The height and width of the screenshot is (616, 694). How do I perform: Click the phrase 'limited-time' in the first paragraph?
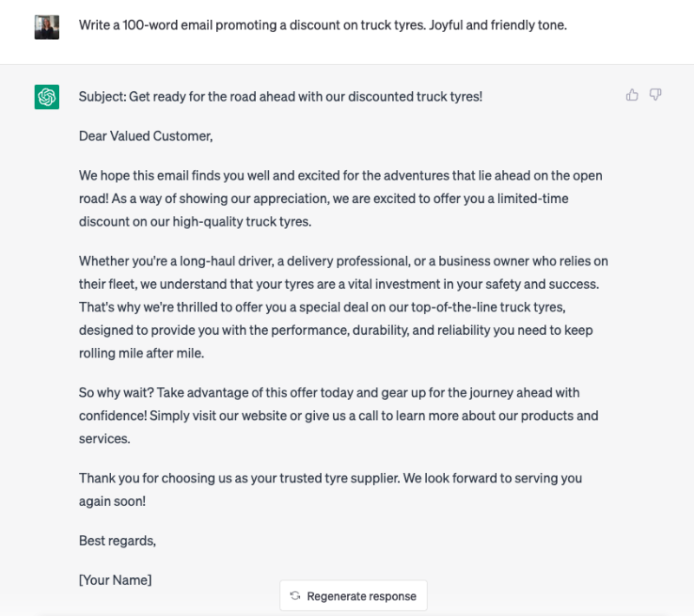point(533,199)
